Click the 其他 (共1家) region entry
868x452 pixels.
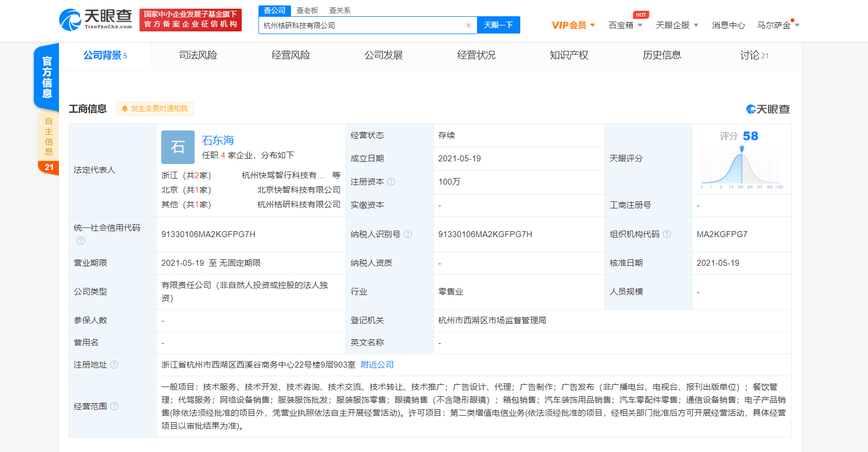[x=186, y=205]
